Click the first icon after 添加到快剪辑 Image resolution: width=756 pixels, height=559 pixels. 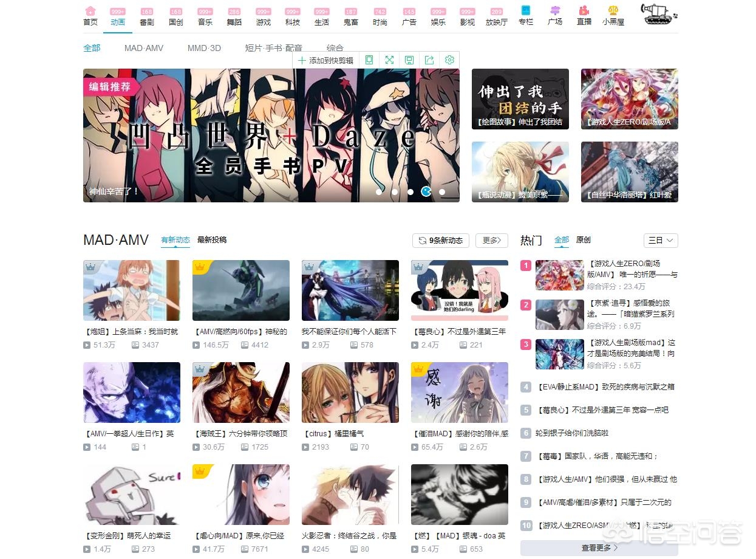(x=369, y=60)
